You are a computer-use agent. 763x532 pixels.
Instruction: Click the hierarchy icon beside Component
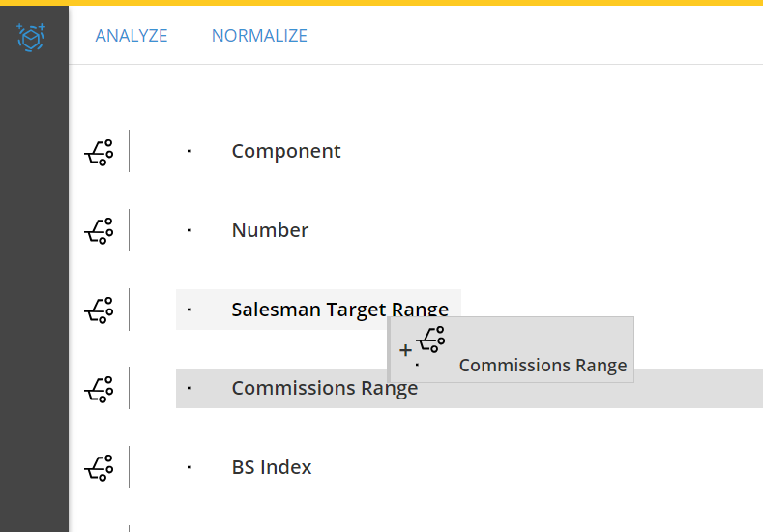[100, 153]
